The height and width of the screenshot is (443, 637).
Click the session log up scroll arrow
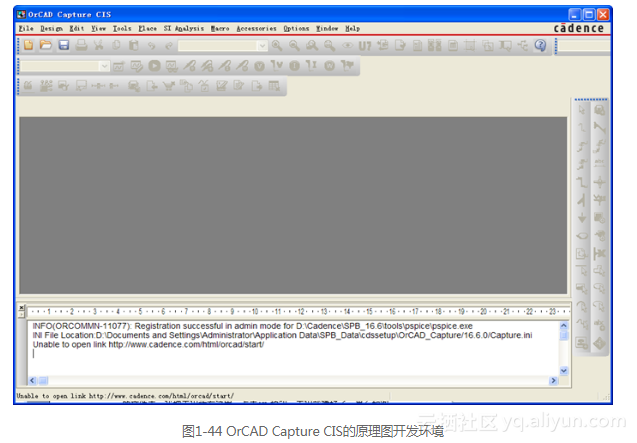563,326
